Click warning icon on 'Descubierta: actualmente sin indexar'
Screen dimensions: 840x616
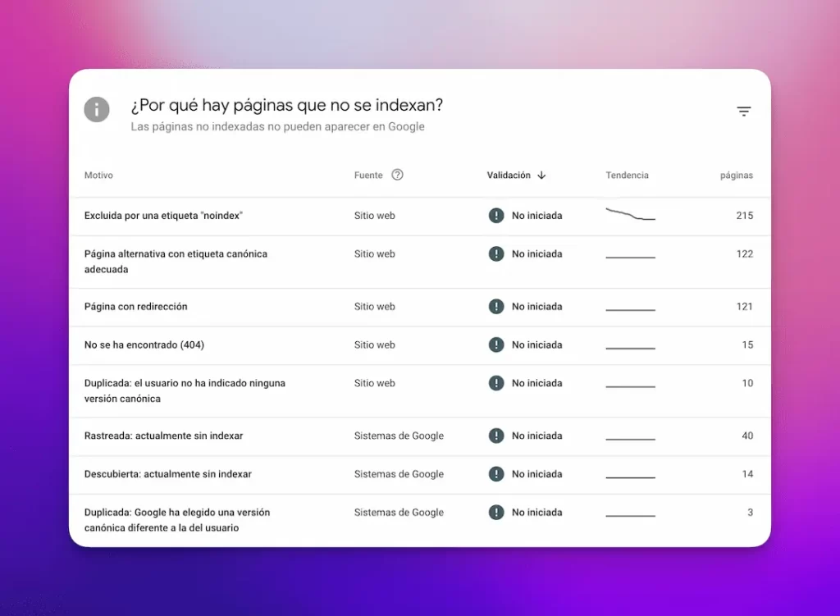pos(495,474)
